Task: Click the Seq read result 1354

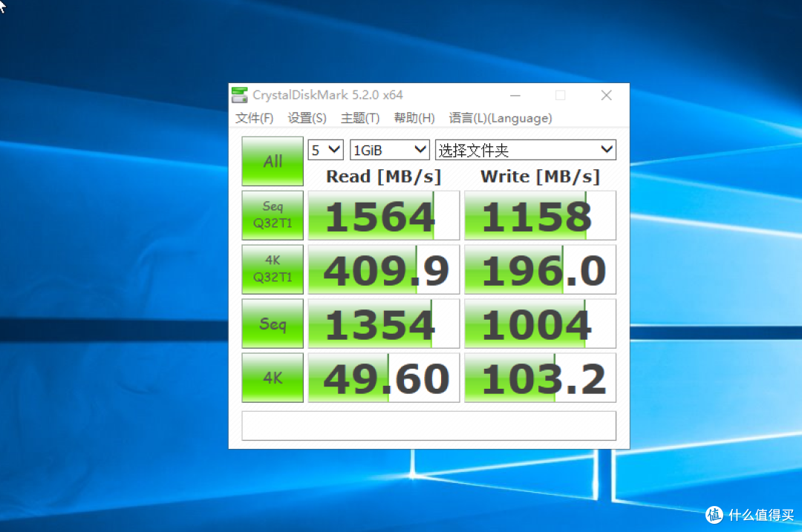Action: pyautogui.click(x=384, y=324)
